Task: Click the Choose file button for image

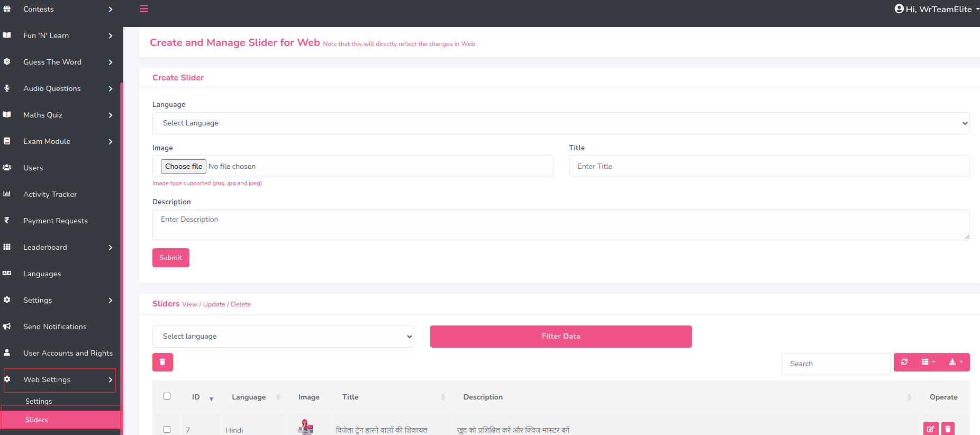Action: pyautogui.click(x=183, y=167)
